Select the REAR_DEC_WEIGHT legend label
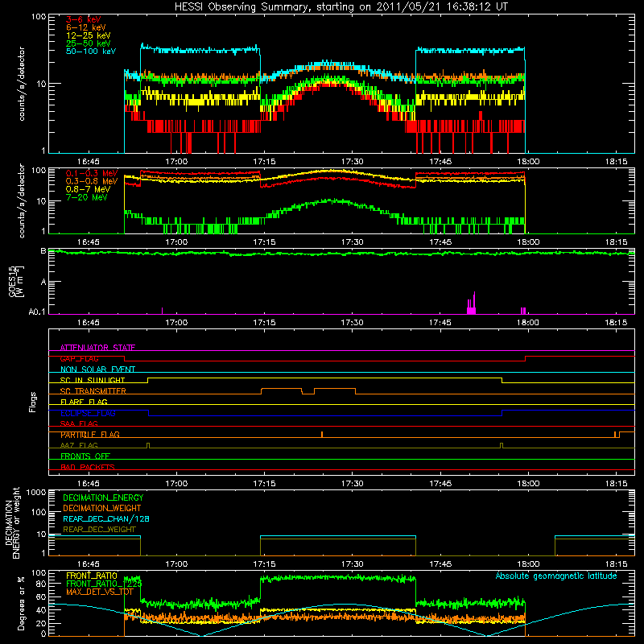644x644 pixels. click(99, 530)
